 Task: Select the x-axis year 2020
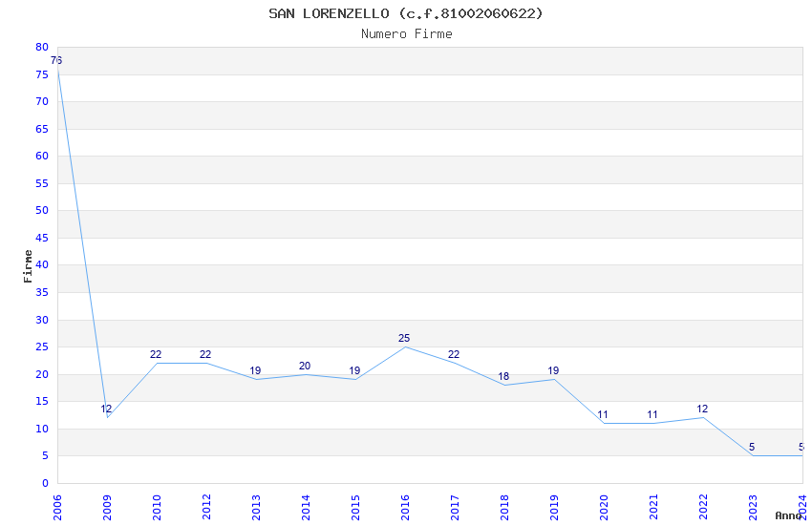click(x=605, y=508)
